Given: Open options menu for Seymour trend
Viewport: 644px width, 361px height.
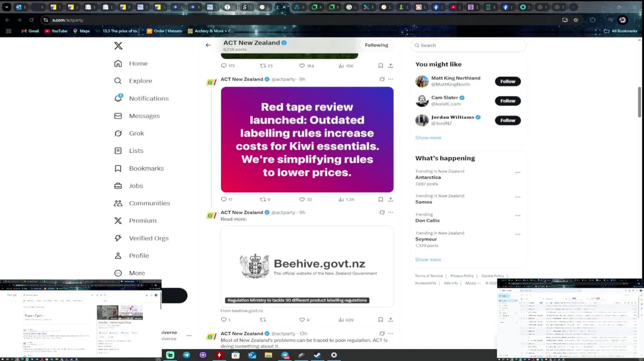Looking at the screenshot, I should pyautogui.click(x=518, y=234).
